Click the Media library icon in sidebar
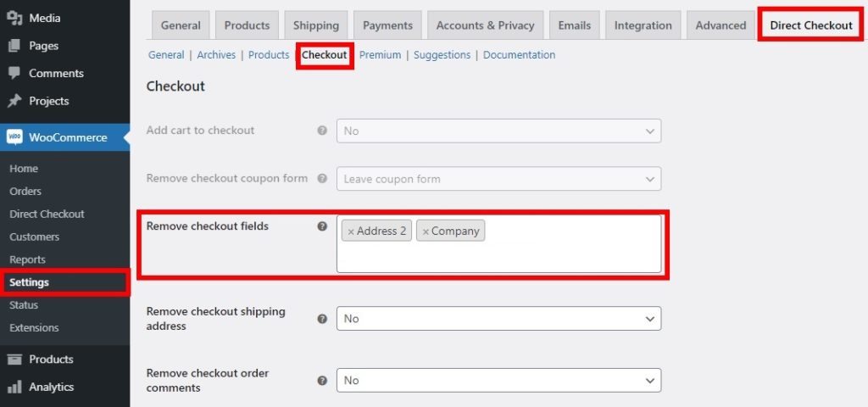 (x=14, y=18)
